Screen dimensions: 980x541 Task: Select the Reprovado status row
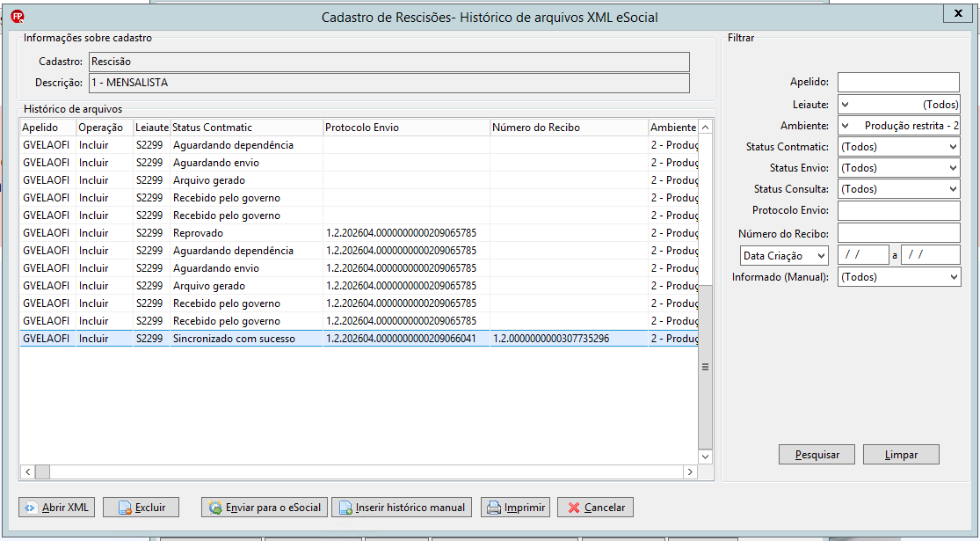pyautogui.click(x=359, y=233)
